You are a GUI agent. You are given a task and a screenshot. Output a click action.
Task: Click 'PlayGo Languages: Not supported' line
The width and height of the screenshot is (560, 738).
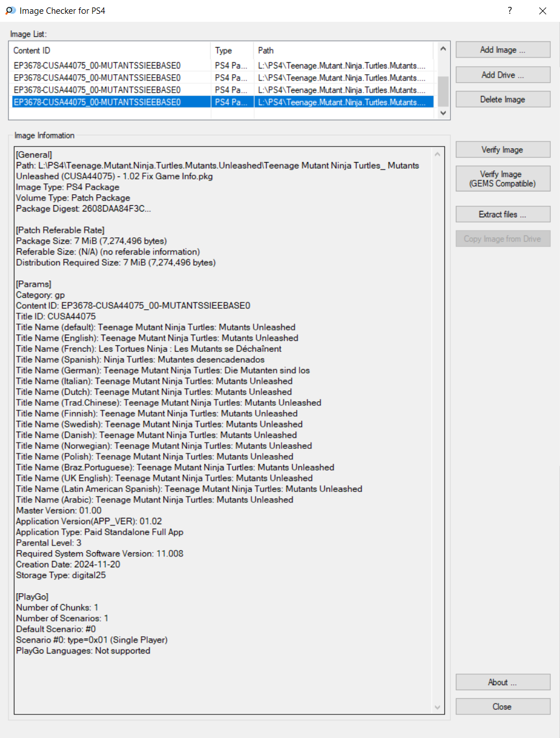(x=83, y=651)
